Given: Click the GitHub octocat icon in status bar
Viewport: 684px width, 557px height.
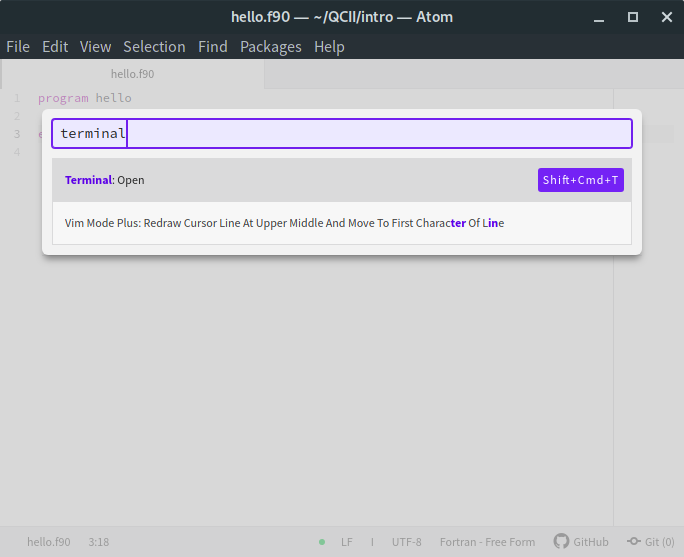Looking at the screenshot, I should [561, 541].
